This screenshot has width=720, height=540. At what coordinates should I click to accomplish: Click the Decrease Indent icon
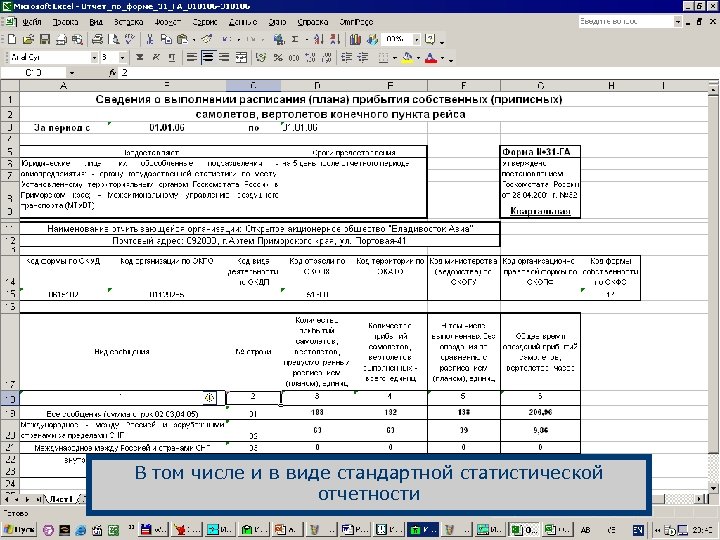[x=347, y=57]
